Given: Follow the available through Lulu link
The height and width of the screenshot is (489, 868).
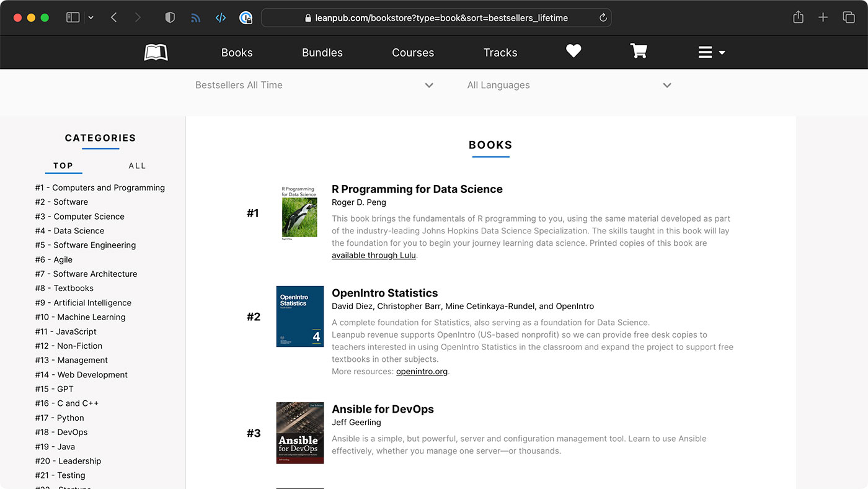Looking at the screenshot, I should click(374, 255).
